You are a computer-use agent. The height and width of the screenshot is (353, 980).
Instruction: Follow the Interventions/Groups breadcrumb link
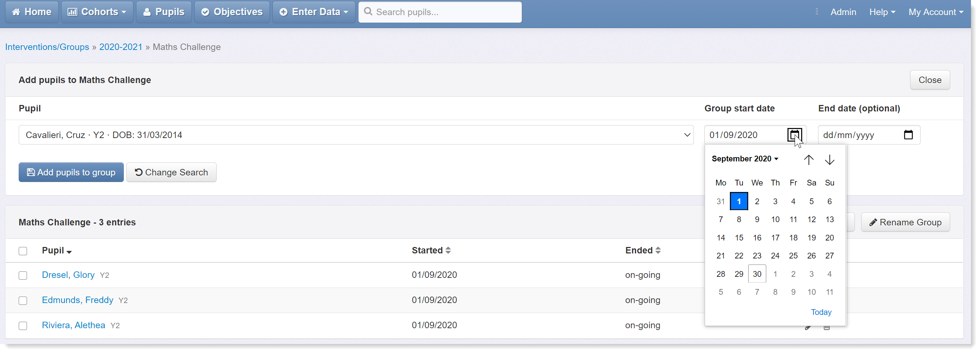pos(47,47)
